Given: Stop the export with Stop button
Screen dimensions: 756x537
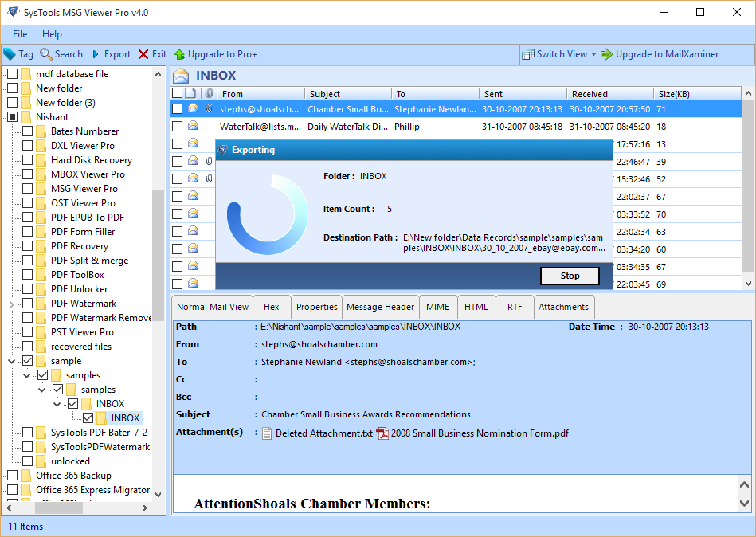Looking at the screenshot, I should pyautogui.click(x=570, y=276).
